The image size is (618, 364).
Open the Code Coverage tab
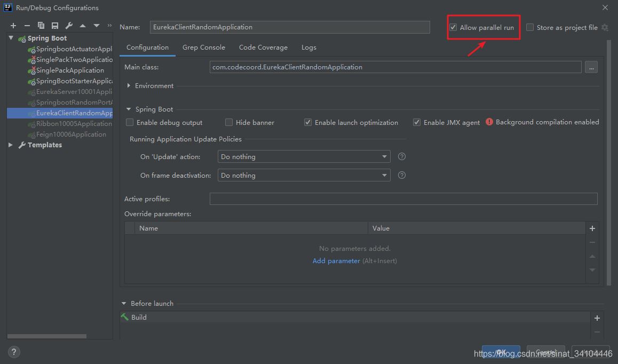(263, 48)
